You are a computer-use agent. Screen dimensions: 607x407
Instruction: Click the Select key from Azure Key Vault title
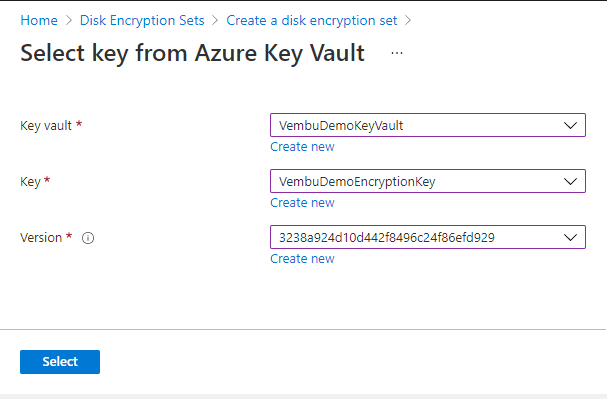click(192, 54)
